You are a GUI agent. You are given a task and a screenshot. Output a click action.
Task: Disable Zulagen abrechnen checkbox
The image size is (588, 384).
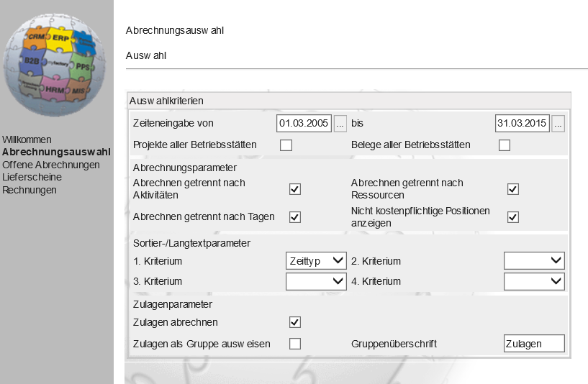tap(295, 322)
